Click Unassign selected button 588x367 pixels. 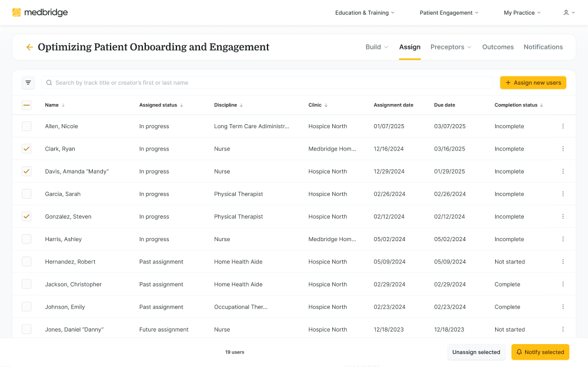click(476, 352)
